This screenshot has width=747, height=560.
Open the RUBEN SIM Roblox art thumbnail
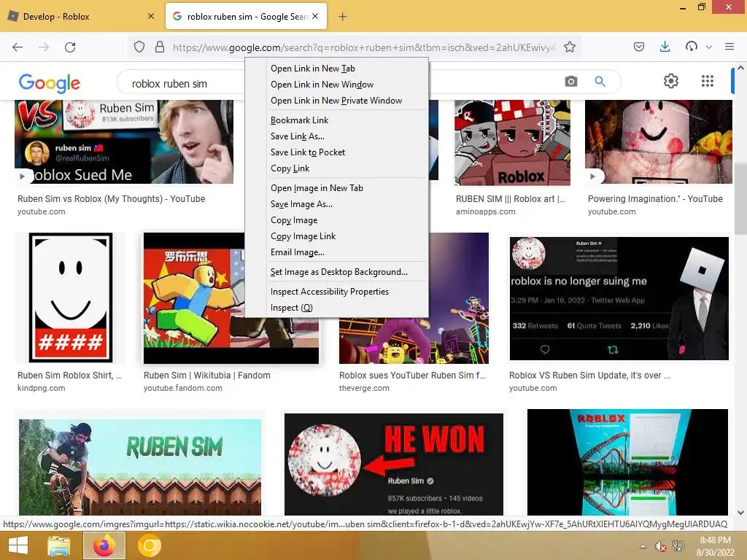click(x=512, y=142)
